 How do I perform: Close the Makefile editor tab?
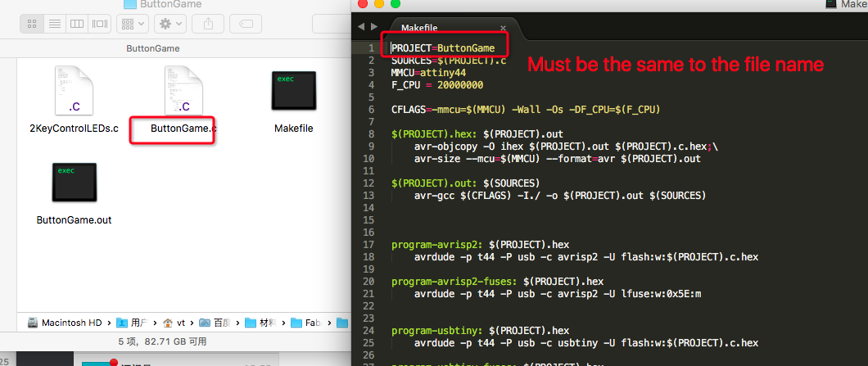504,28
